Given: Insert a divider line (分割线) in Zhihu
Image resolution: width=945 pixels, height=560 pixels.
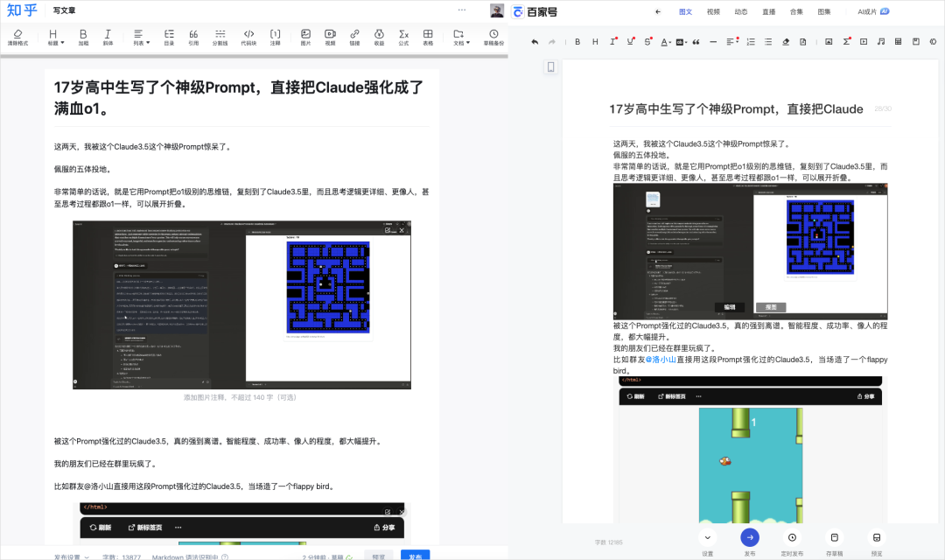Looking at the screenshot, I should (x=220, y=37).
